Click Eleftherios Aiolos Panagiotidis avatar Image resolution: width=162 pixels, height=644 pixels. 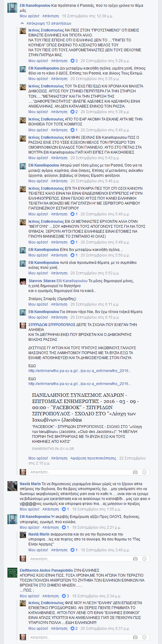[12, 573]
